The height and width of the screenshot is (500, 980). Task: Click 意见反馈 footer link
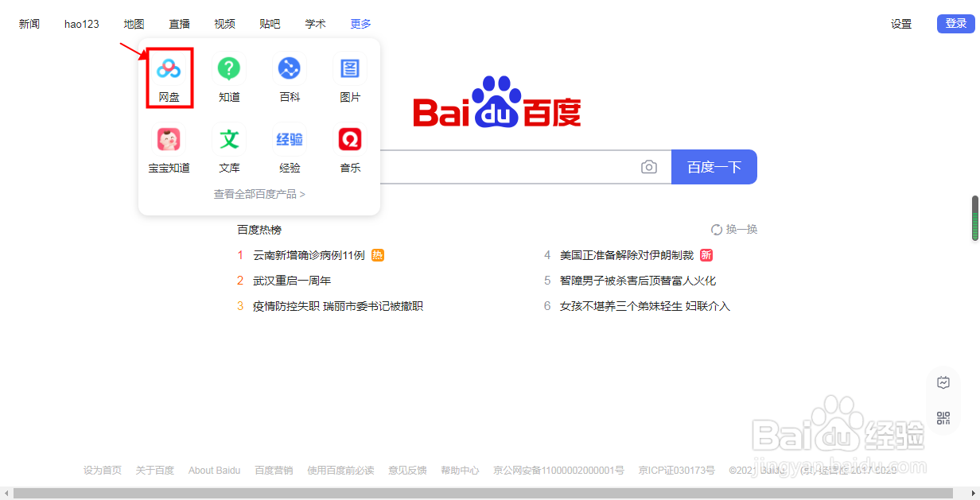coord(407,471)
